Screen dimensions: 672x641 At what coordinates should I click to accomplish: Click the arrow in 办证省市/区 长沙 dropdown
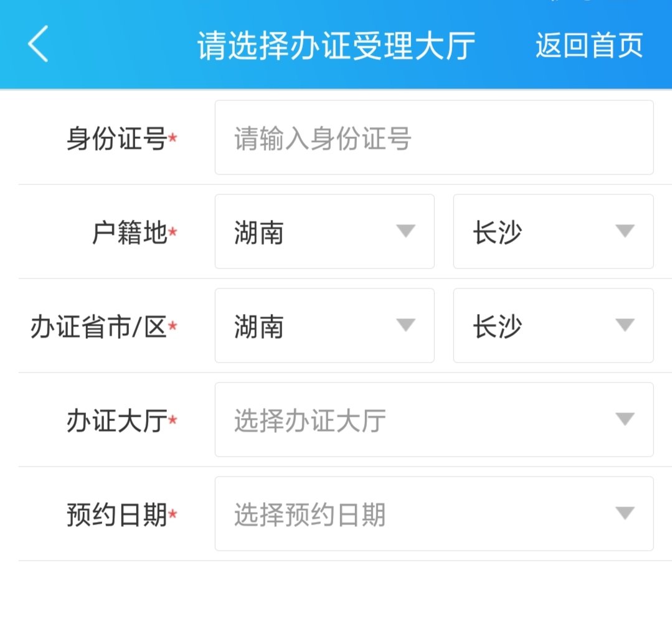pos(624,325)
